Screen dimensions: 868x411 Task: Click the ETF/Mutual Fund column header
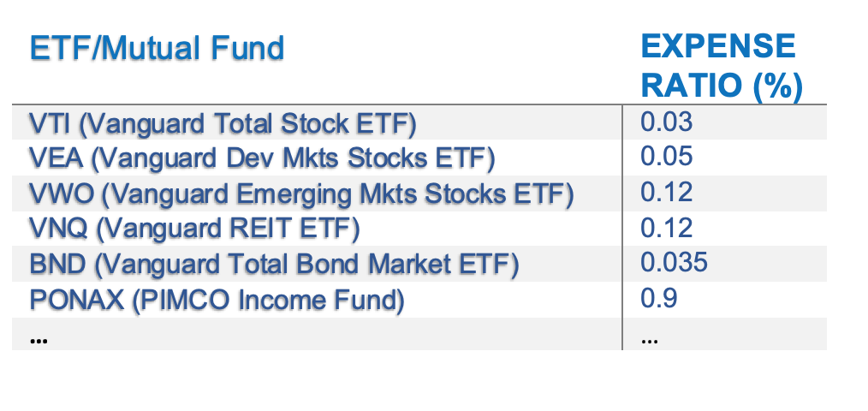[157, 48]
